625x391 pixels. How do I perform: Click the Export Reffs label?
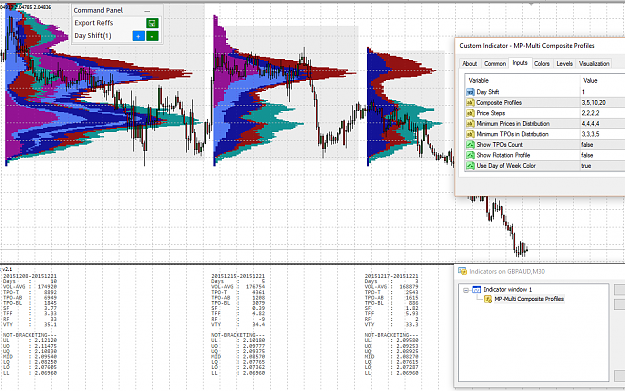[x=94, y=23]
